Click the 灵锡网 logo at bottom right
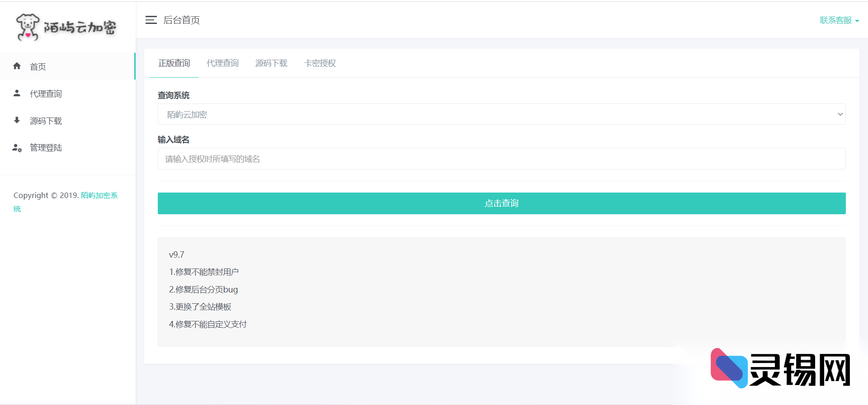 coord(780,369)
